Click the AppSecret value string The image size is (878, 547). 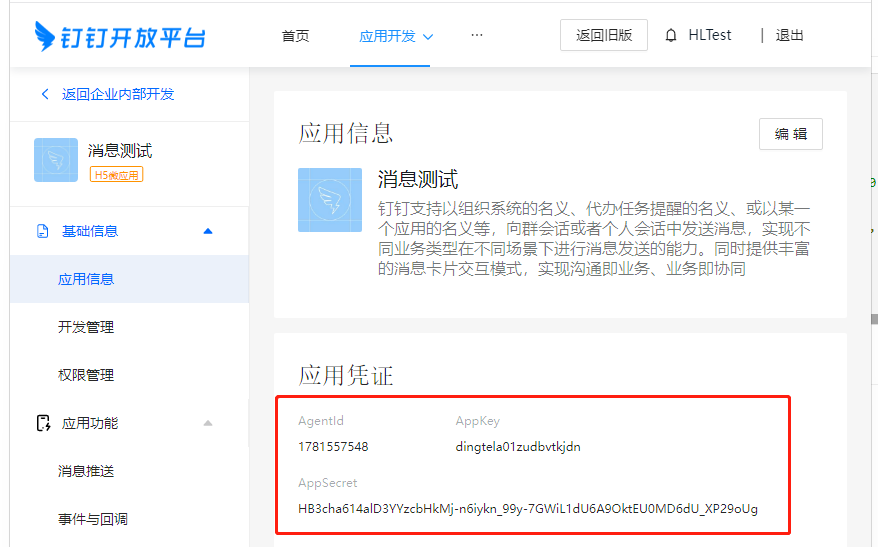coord(528,509)
